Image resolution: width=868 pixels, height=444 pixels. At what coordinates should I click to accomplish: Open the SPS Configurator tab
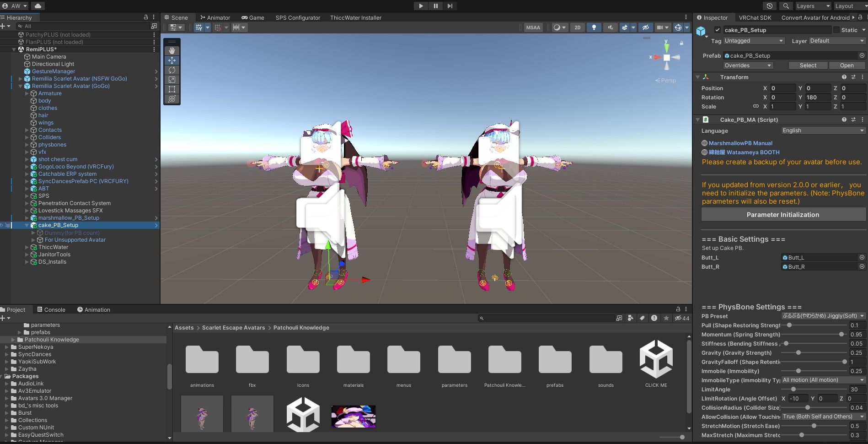coord(298,17)
